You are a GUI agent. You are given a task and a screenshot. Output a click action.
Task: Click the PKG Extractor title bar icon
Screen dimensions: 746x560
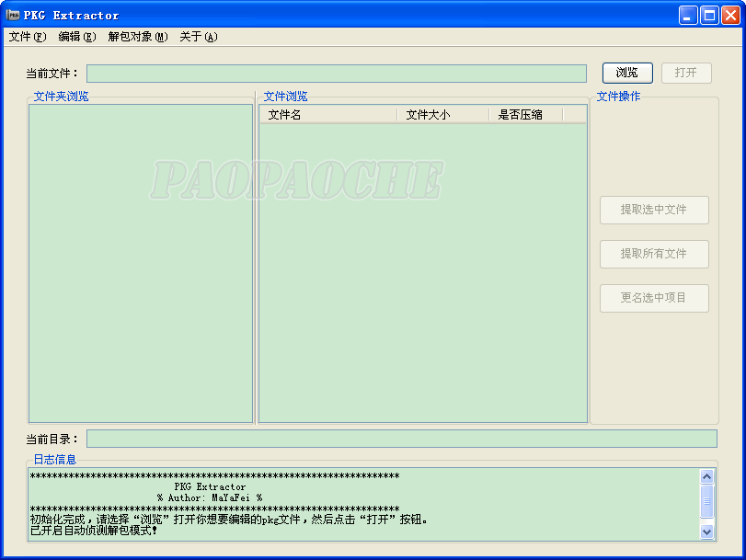(12, 16)
